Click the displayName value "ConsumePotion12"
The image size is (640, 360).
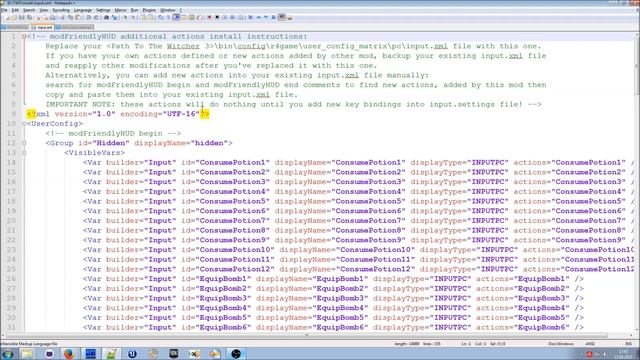click(375, 269)
